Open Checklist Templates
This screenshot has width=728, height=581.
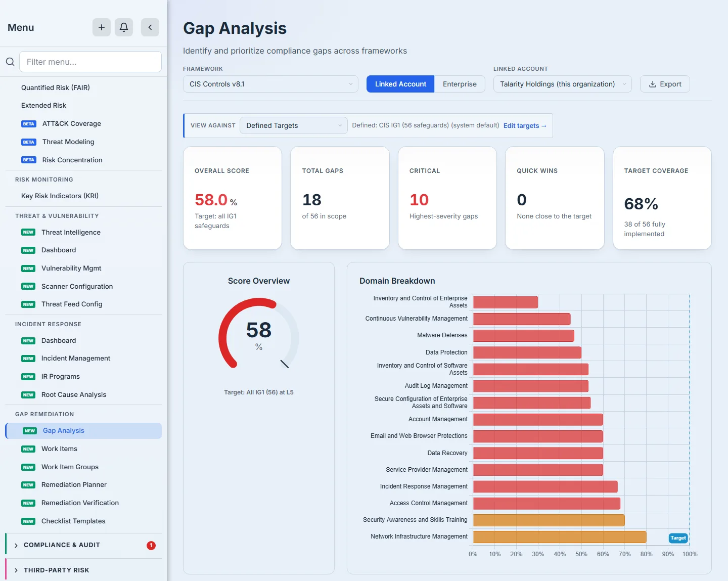pyautogui.click(x=73, y=521)
